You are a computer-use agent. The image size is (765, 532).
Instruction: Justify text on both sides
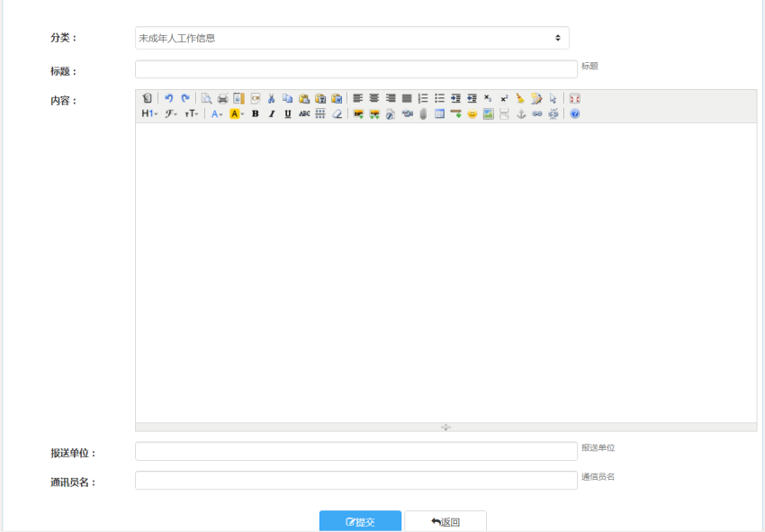click(x=407, y=98)
